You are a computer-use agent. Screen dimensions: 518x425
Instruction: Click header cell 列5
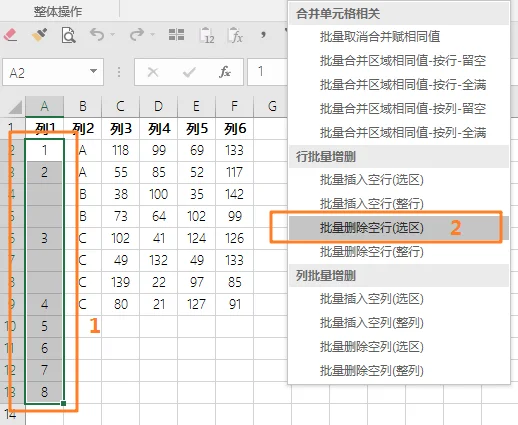pos(196,128)
